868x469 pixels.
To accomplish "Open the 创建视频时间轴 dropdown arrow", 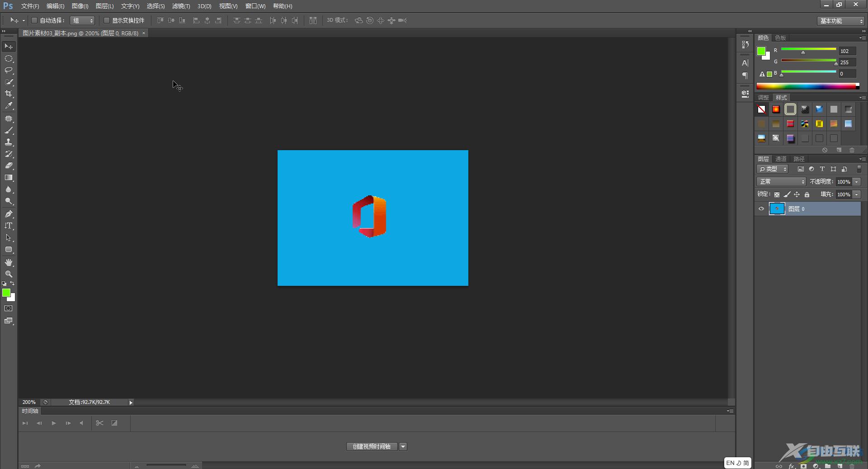I will pos(403,447).
